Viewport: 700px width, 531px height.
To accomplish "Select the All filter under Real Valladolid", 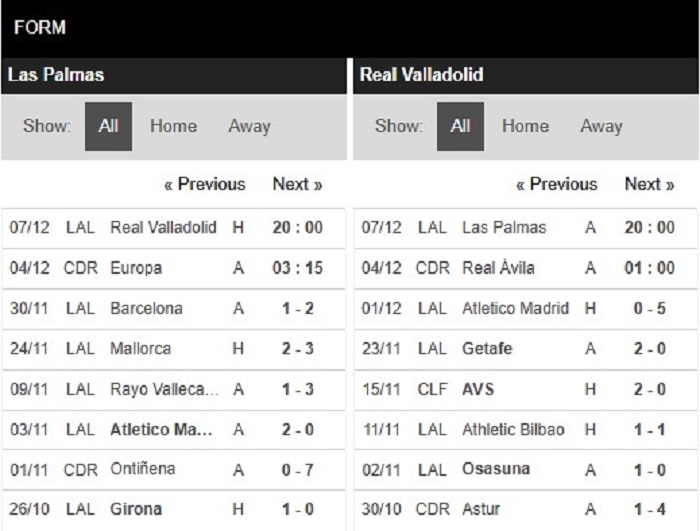I will [x=460, y=126].
